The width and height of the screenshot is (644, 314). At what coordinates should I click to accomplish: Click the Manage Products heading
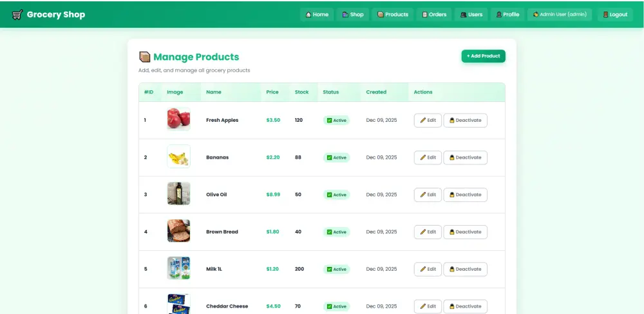[196, 57]
